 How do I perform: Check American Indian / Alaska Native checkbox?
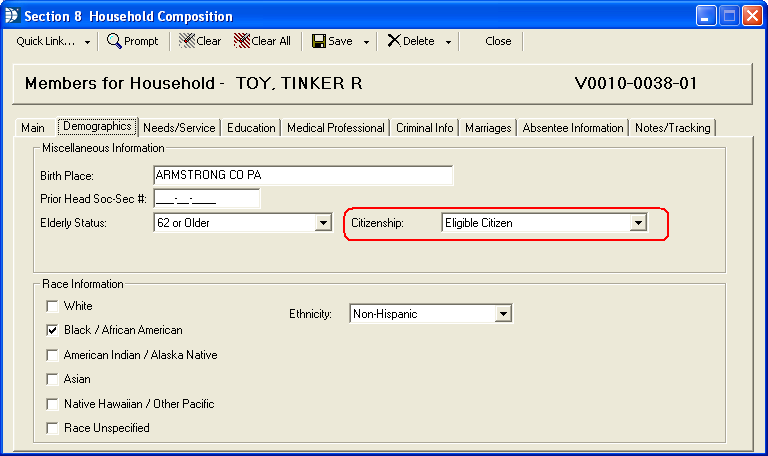tap(52, 355)
